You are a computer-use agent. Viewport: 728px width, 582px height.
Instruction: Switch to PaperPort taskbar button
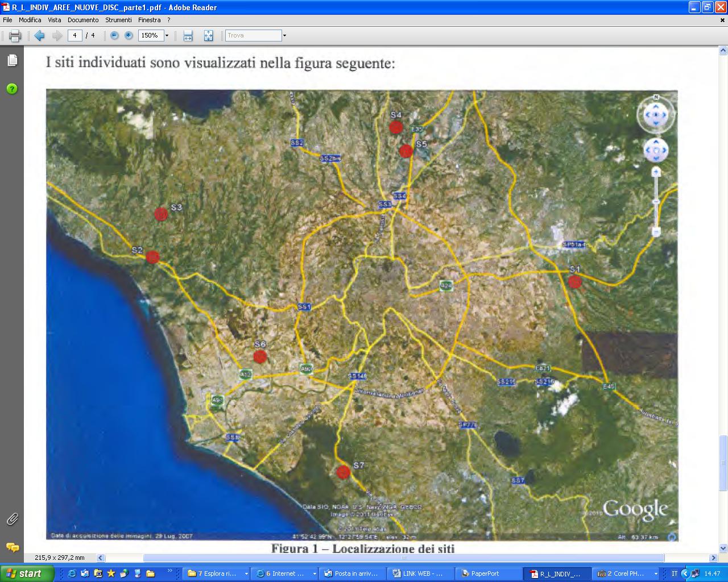coord(490,573)
